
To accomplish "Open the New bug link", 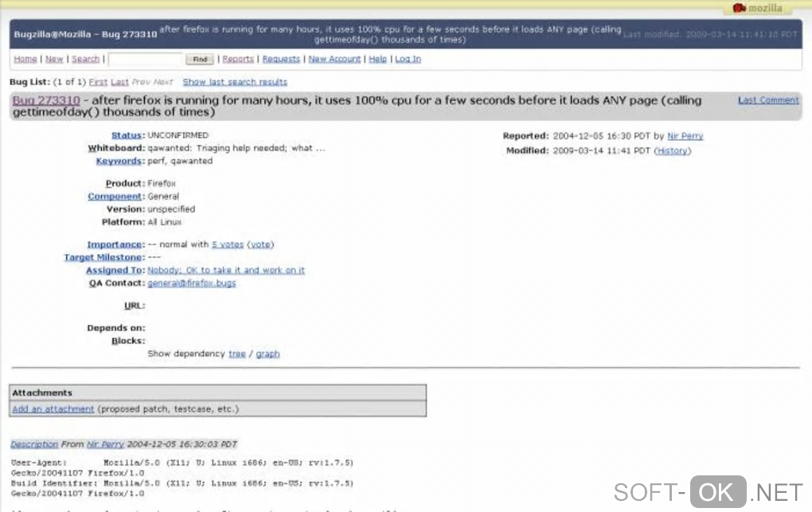I will click(x=54, y=59).
